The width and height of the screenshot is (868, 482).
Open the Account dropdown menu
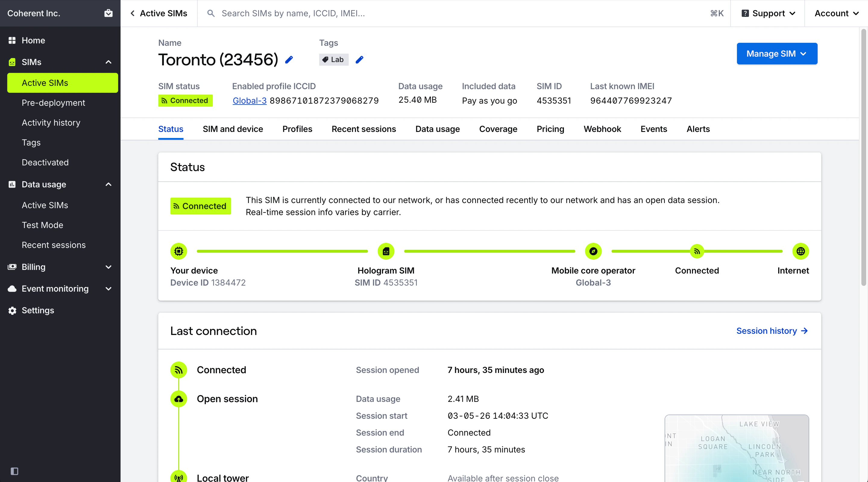(836, 13)
